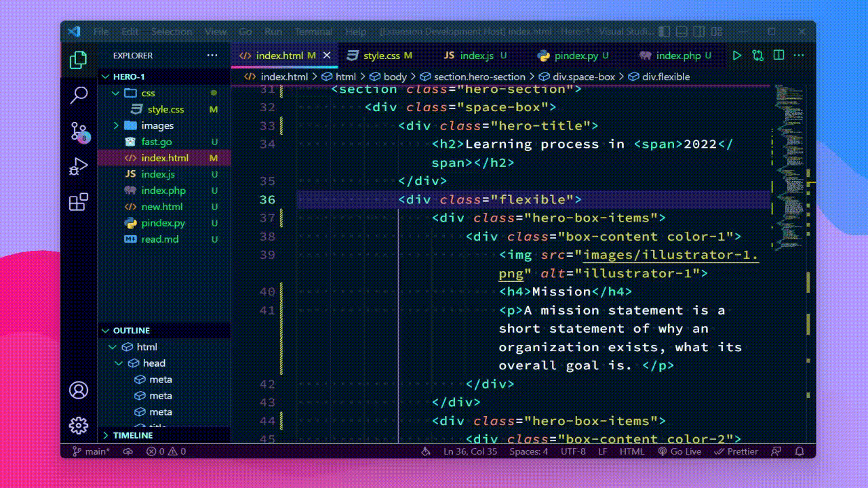Switch to the style.css tab
Image resolution: width=868 pixels, height=488 pixels.
[x=381, y=56]
